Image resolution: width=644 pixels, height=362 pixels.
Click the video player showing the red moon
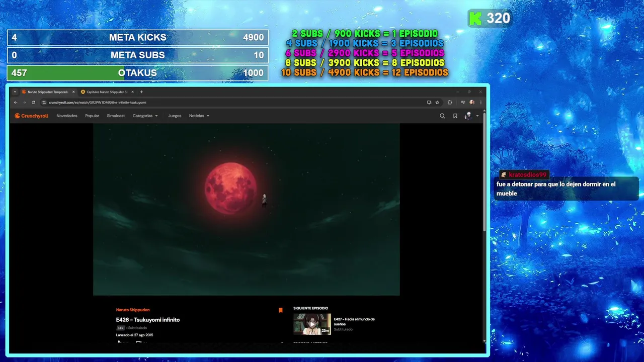[247, 210]
